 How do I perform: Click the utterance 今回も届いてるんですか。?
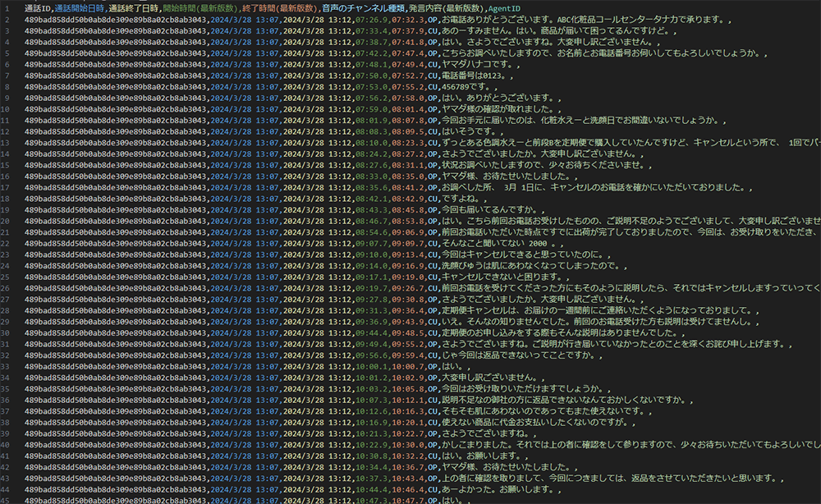(489, 210)
